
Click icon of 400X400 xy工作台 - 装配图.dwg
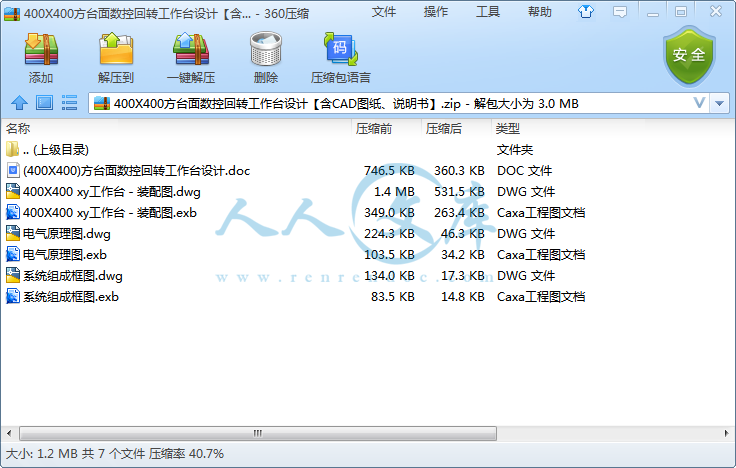tap(13, 192)
